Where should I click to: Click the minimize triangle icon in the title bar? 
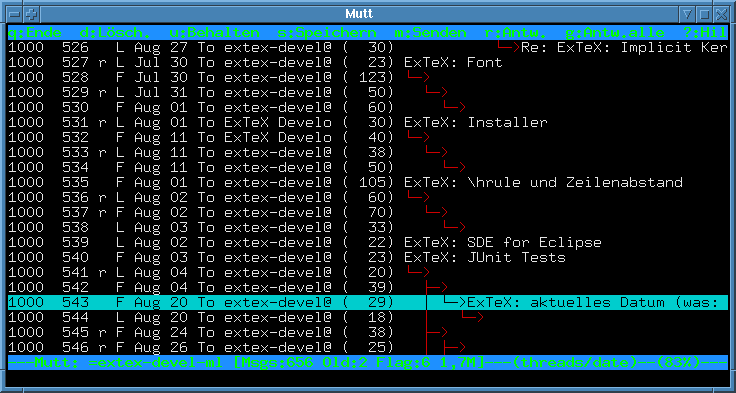coord(688,14)
